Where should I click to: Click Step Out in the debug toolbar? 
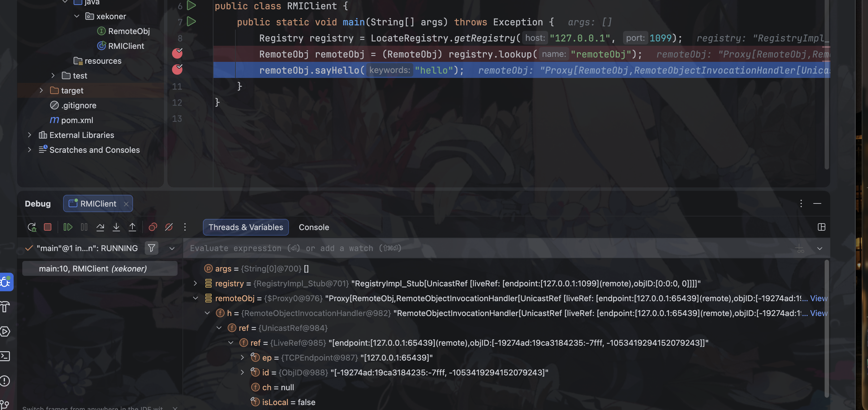click(x=132, y=227)
